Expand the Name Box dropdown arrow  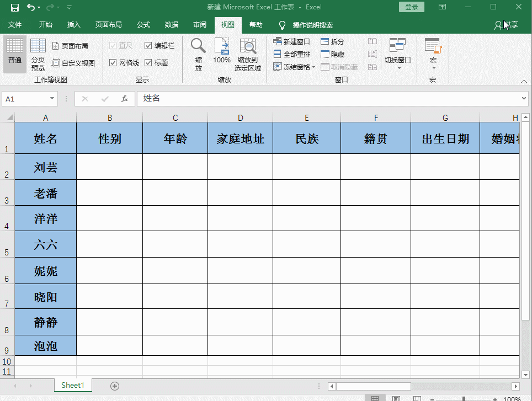52,98
